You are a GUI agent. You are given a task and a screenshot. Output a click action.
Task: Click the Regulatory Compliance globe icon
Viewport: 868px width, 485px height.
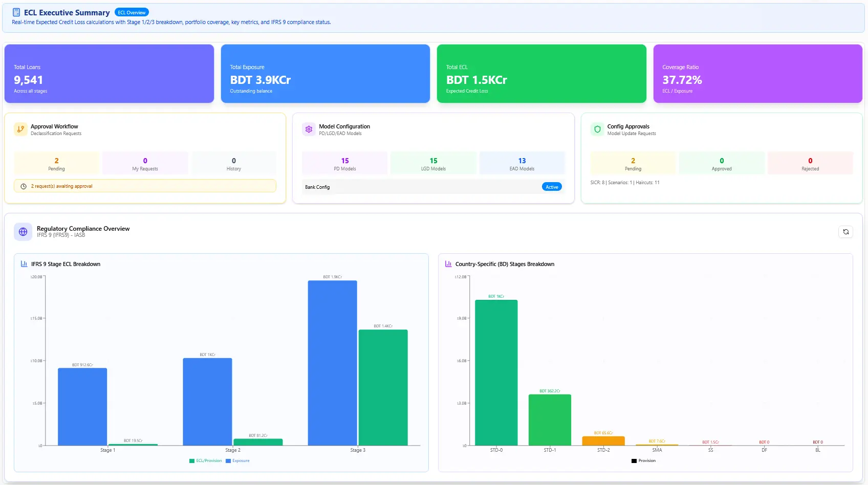pyautogui.click(x=23, y=232)
